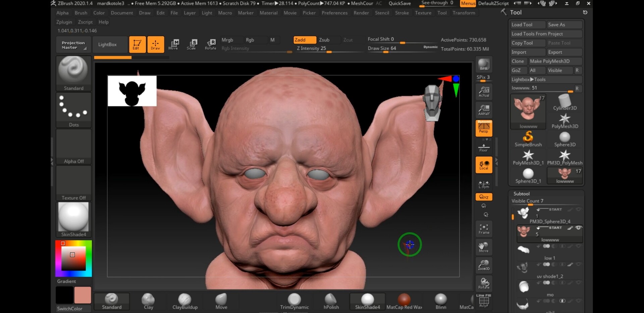
Task: Open the Alpha Off selector
Action: (73, 146)
